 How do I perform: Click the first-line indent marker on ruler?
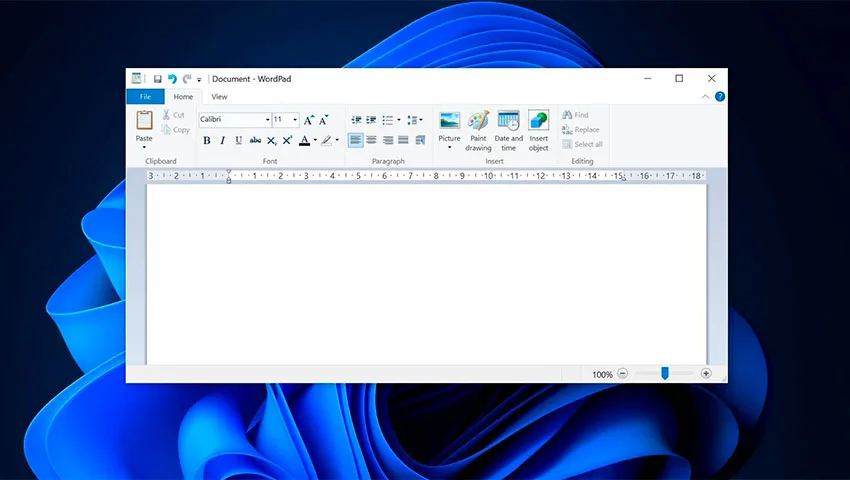click(229, 172)
